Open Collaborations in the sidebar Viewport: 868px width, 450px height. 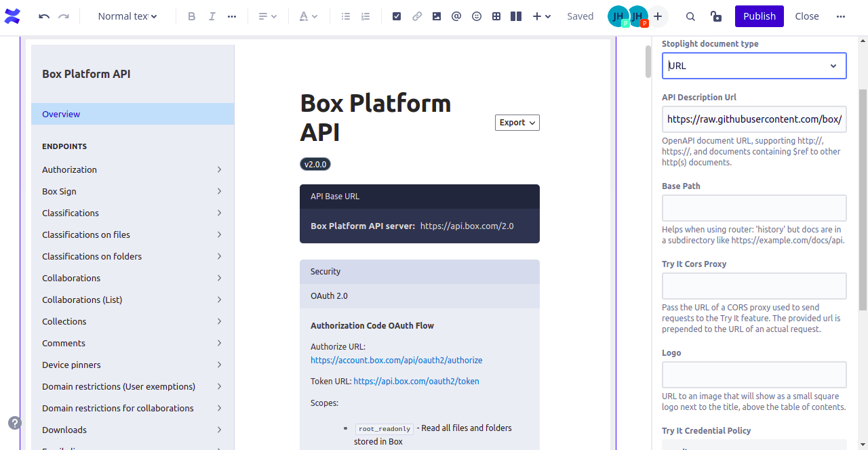click(133, 278)
